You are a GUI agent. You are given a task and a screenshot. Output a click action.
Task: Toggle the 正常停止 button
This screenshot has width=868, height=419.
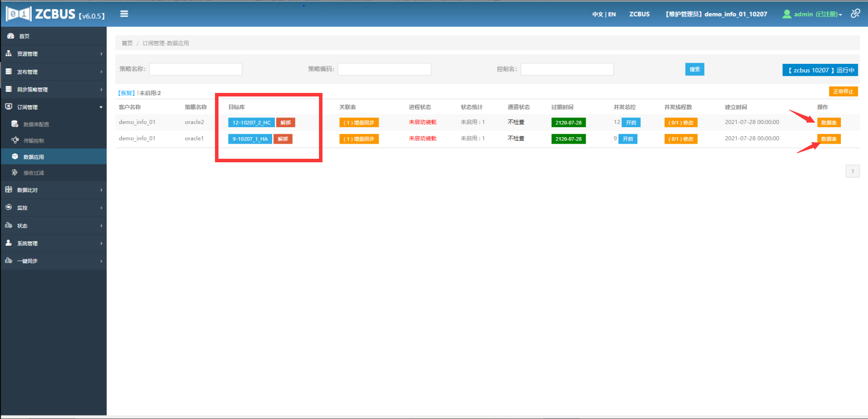[x=843, y=91]
